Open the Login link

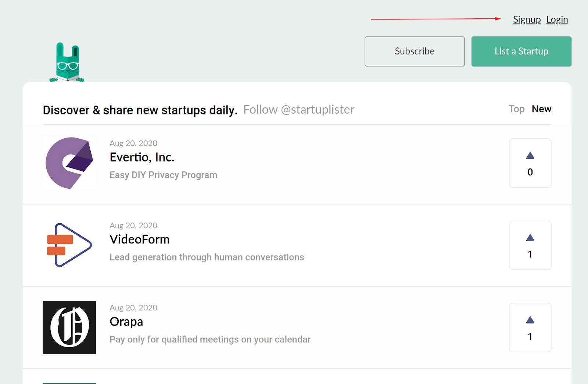point(557,19)
